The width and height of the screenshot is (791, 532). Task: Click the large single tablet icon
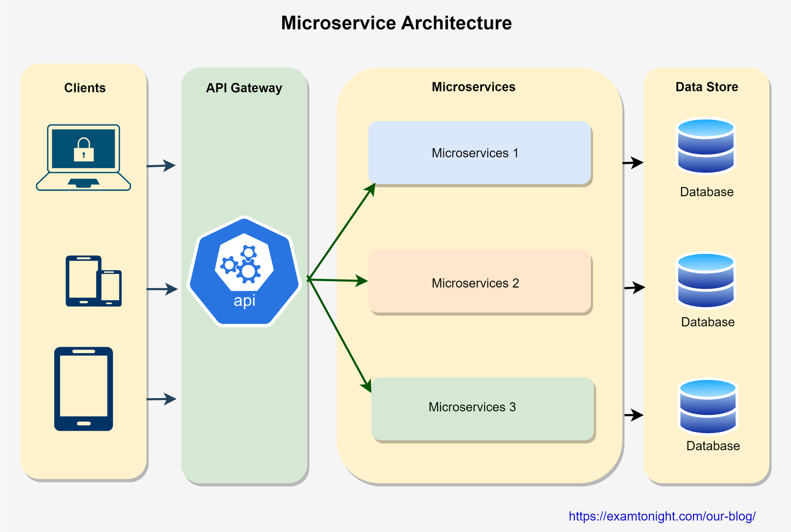[x=84, y=389]
